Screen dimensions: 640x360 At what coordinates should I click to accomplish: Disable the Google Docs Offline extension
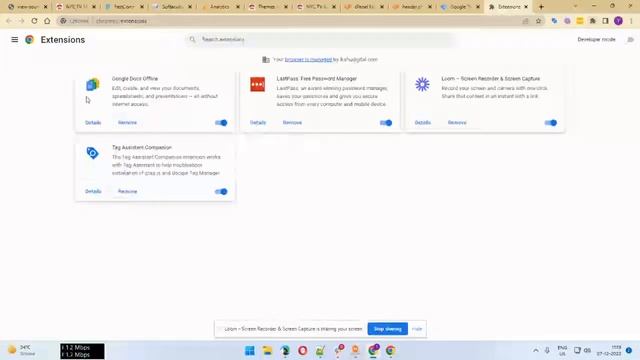click(x=221, y=122)
